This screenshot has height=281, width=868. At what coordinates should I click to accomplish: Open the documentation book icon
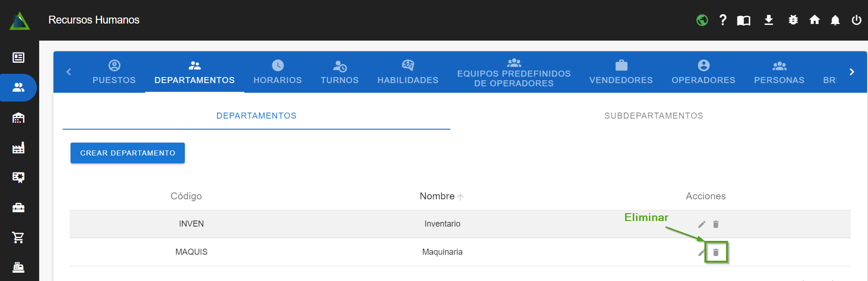(x=743, y=20)
